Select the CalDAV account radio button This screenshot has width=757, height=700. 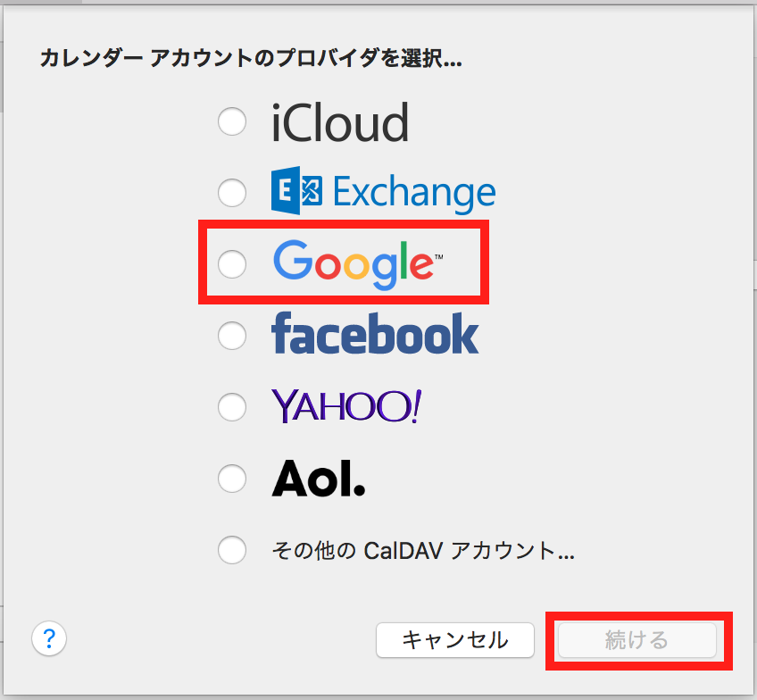tap(232, 550)
